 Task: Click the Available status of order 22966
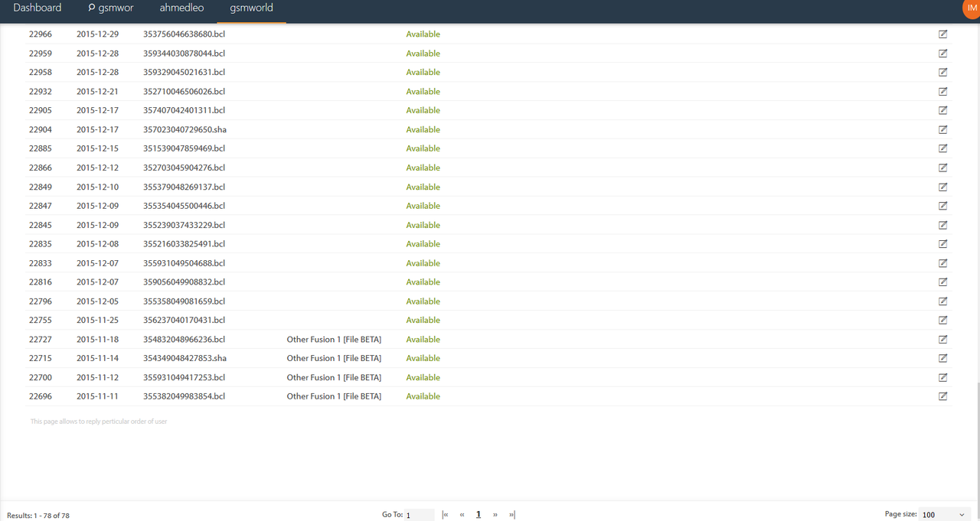click(423, 34)
